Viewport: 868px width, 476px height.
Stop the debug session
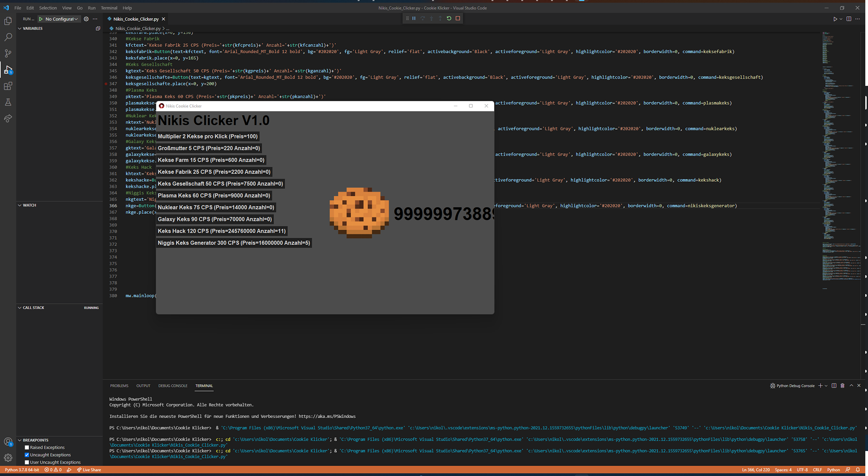click(458, 19)
